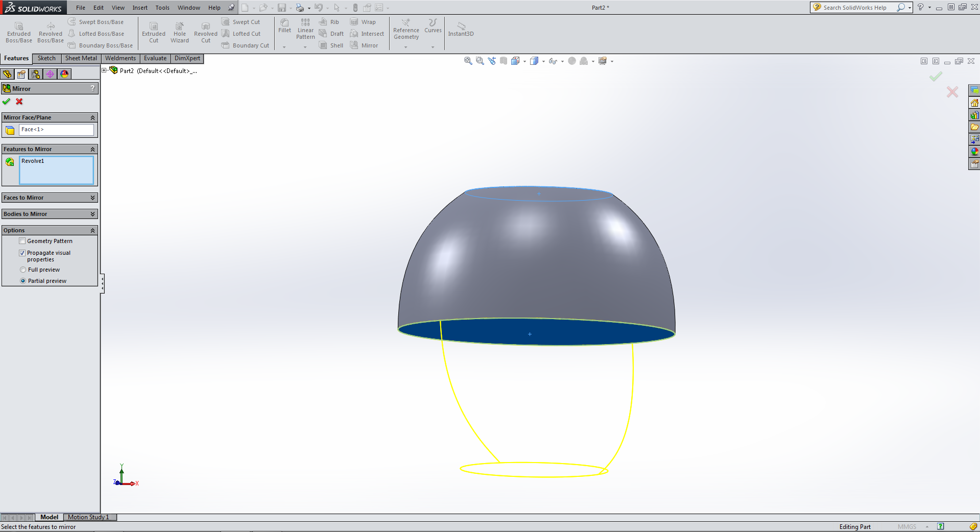Select the Linear Pattern tool
The width and height of the screenshot is (980, 532).
(x=305, y=29)
